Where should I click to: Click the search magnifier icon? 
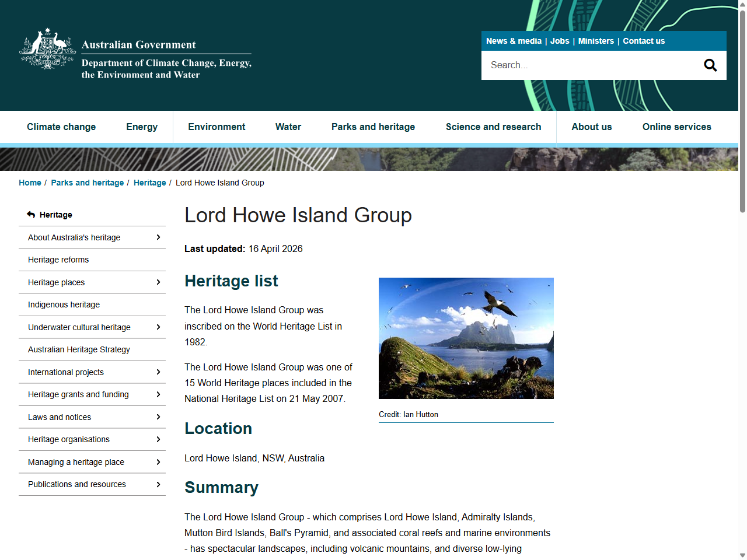click(710, 65)
